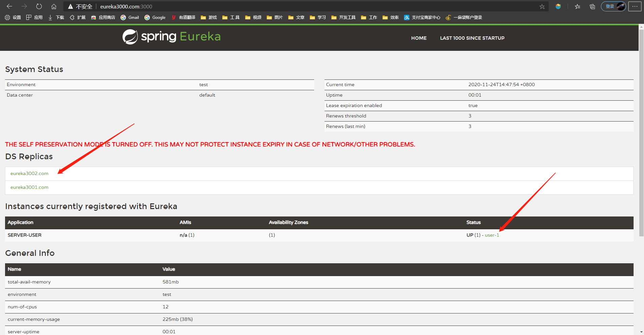Open the 扩展 extensions bookmark

tap(77, 18)
